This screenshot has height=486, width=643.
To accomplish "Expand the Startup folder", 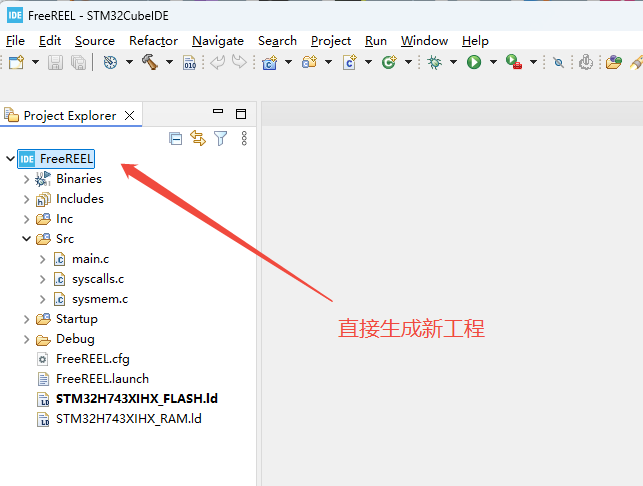I will [27, 319].
